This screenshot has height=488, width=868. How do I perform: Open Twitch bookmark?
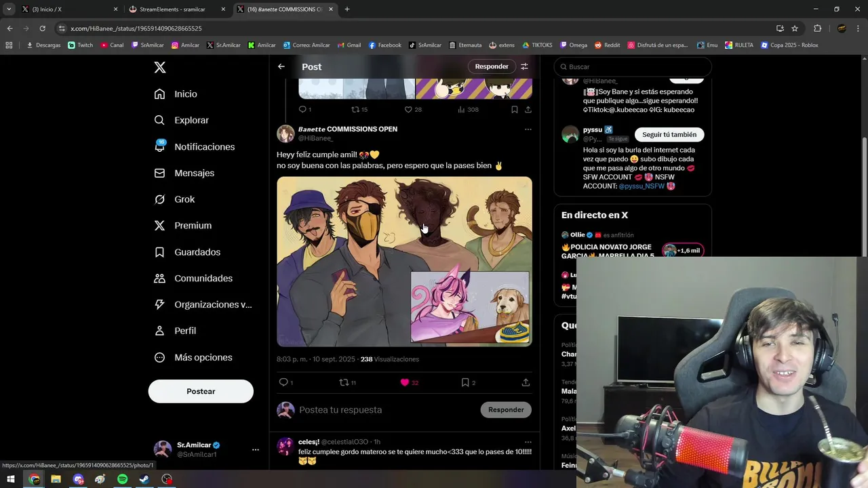pyautogui.click(x=81, y=45)
